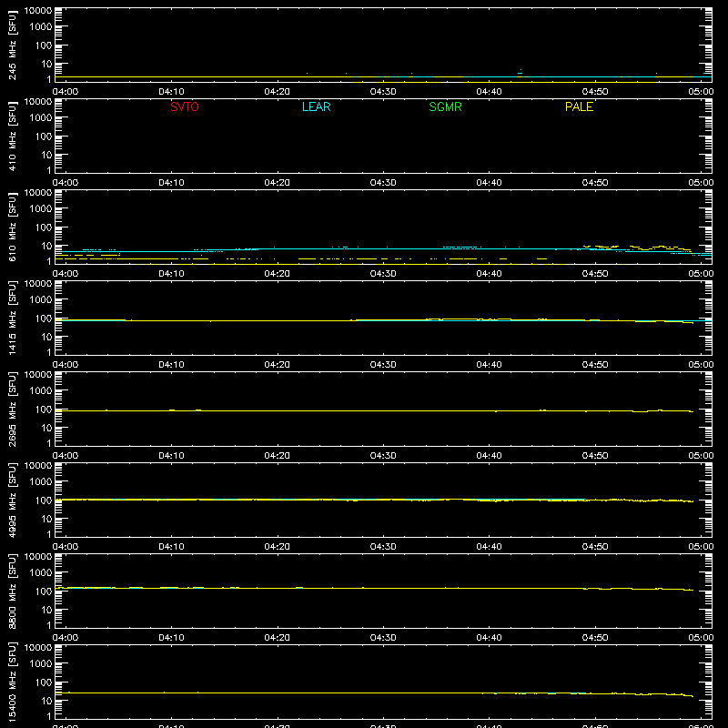Click the yellow PALE legend label
The height and width of the screenshot is (728, 728).
pos(579,106)
